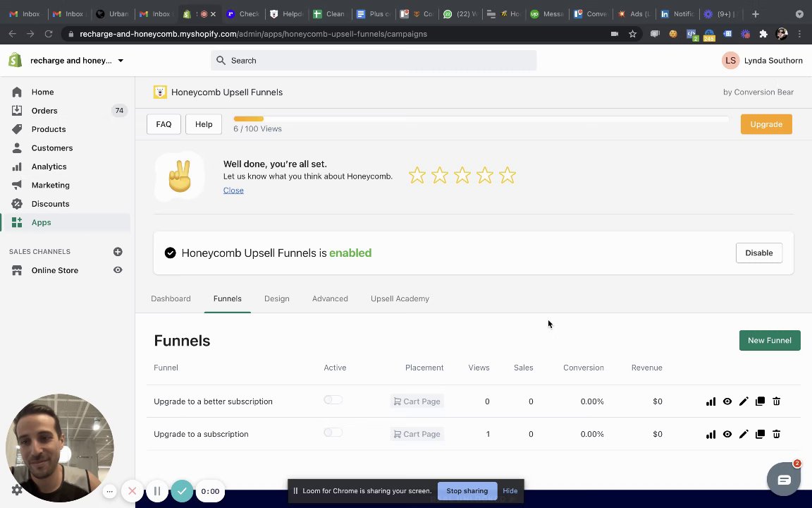The height and width of the screenshot is (508, 812).
Task: Preview the Upgrade to a subscription funnel
Action: (727, 434)
